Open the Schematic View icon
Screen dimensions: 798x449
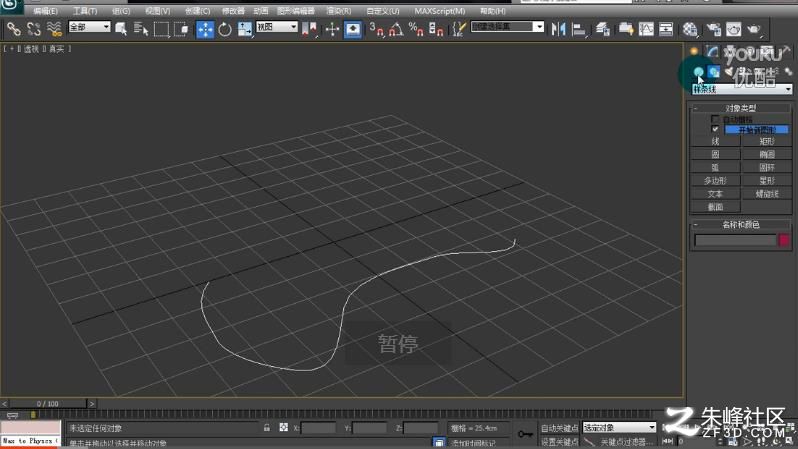(666, 29)
